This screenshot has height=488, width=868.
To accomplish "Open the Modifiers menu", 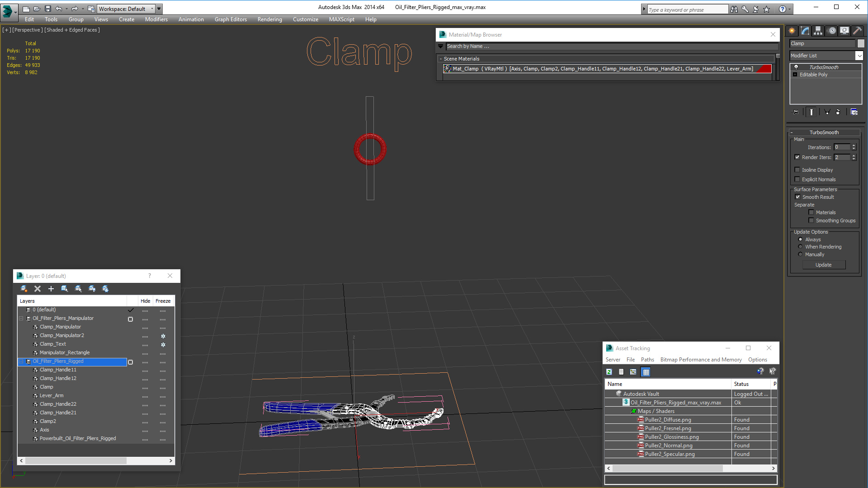I will point(156,19).
